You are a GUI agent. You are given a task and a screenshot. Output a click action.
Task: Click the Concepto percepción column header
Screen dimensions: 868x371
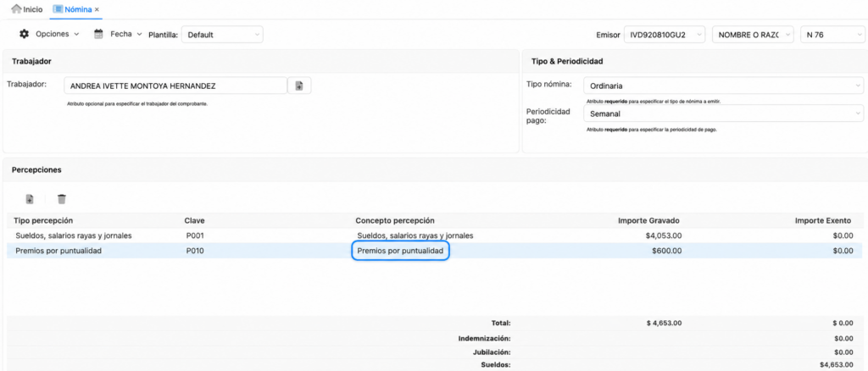click(x=395, y=220)
